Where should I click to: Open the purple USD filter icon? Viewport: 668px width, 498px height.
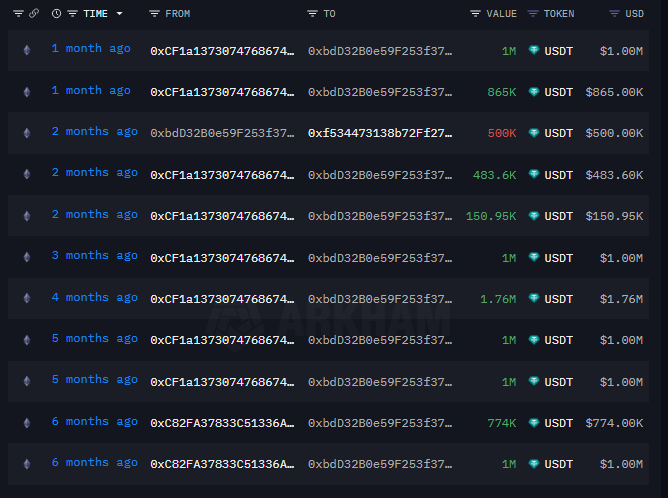pyautogui.click(x=614, y=14)
